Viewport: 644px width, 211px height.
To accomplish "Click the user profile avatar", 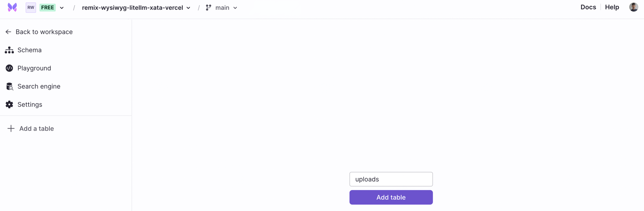I will pos(634,7).
